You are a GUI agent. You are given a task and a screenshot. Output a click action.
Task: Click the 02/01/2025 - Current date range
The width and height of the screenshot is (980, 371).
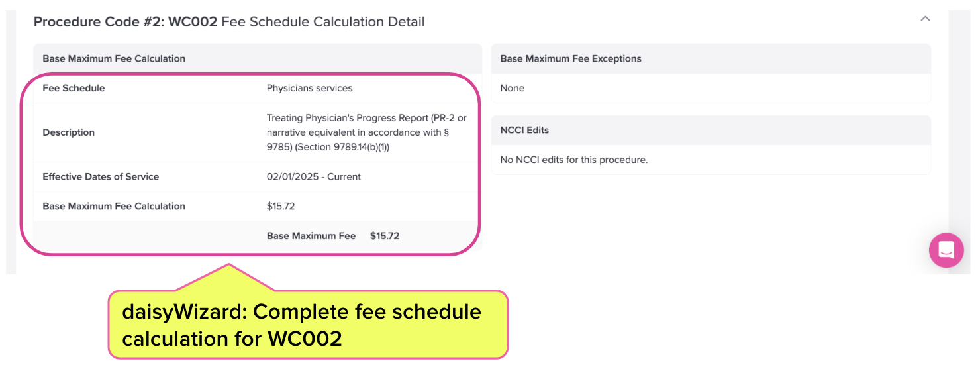click(x=314, y=177)
